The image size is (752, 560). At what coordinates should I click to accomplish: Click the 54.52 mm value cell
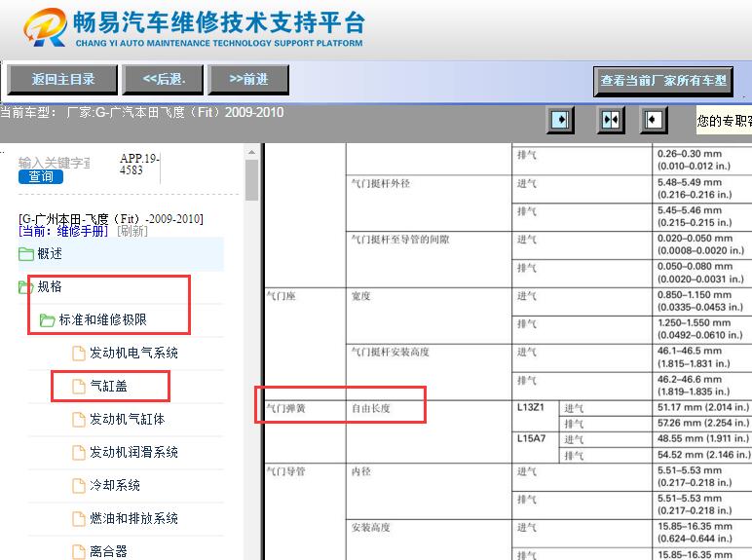point(703,455)
